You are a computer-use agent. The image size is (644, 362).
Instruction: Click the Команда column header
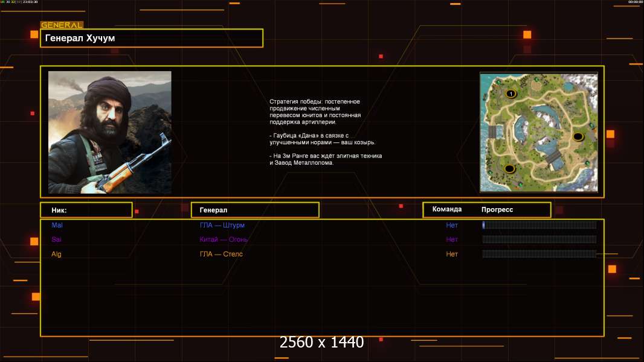447,209
